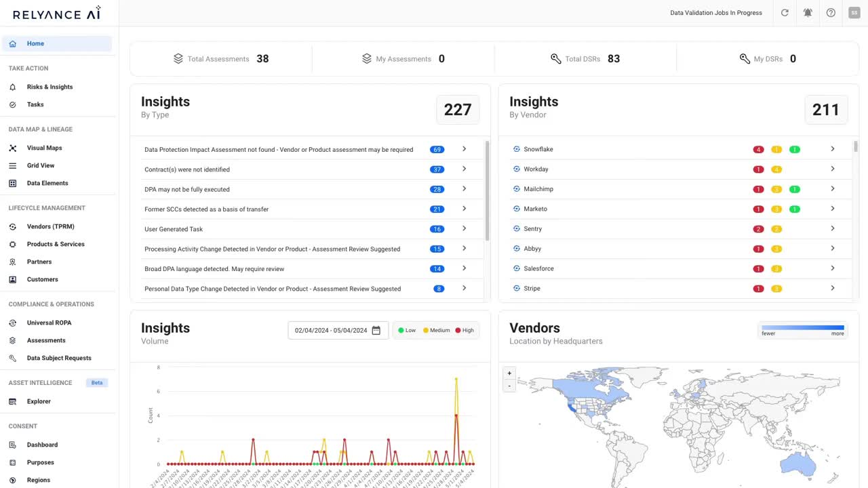Click the Customers icon
Image resolution: width=868 pixels, height=488 pixels.
(x=13, y=279)
